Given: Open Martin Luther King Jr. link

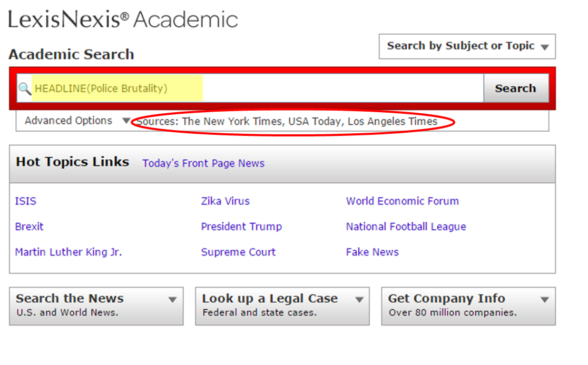Looking at the screenshot, I should (68, 252).
